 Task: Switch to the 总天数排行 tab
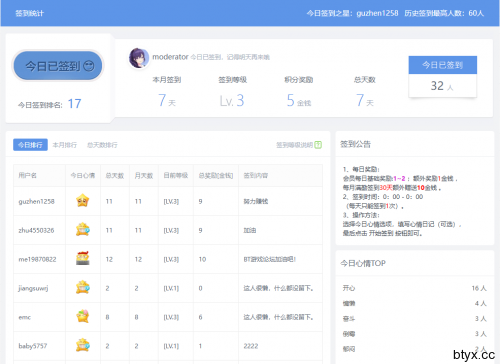(102, 145)
